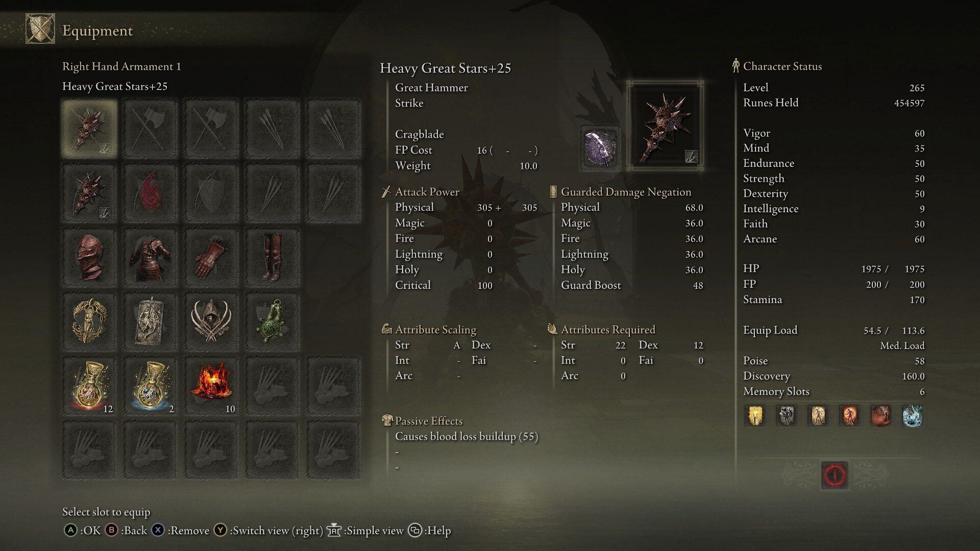Screen dimensions: 980x551
Task: Select the Attack Power section icon
Action: pos(382,193)
